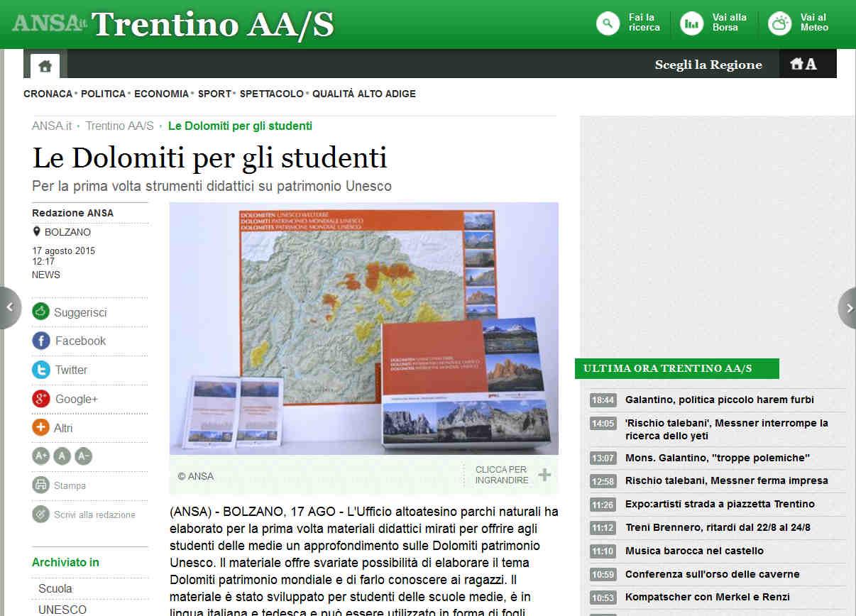Read 'Kompatscher con Merkel e Renzi' news
Viewport: 856px width, 616px height.
(x=708, y=597)
